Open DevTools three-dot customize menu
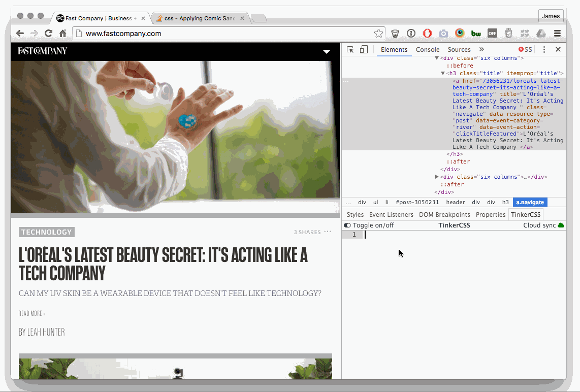This screenshot has width=580, height=392. [544, 49]
